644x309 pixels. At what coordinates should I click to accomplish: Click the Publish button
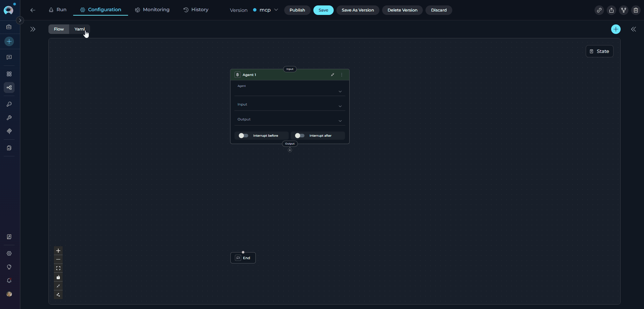[x=297, y=10]
